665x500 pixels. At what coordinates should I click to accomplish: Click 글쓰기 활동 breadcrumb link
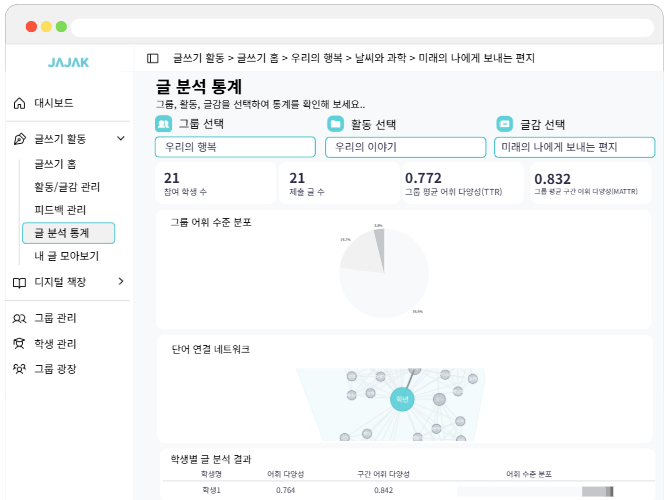point(198,58)
